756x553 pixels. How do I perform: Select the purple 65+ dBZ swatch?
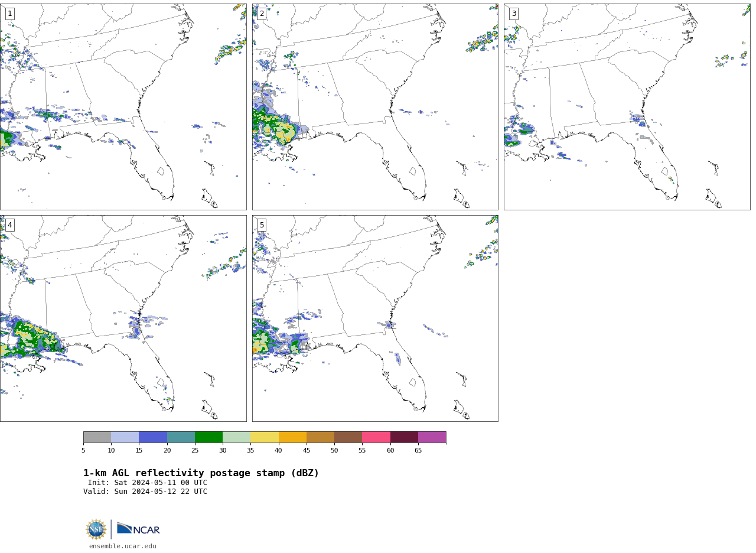pyautogui.click(x=432, y=437)
